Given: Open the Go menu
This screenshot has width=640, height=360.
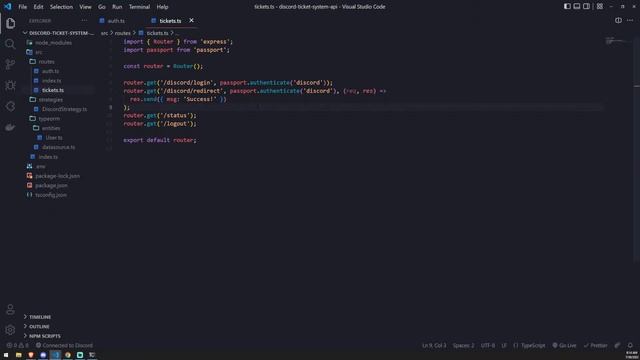Looking at the screenshot, I should tap(102, 7).
